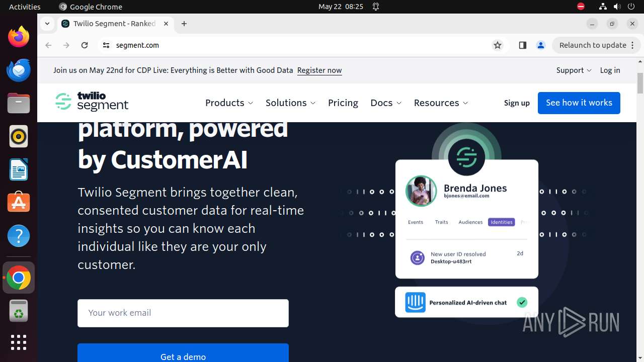Screen dimensions: 644x362
Task: Click Brenda Jones profile photo
Action: 421,191
